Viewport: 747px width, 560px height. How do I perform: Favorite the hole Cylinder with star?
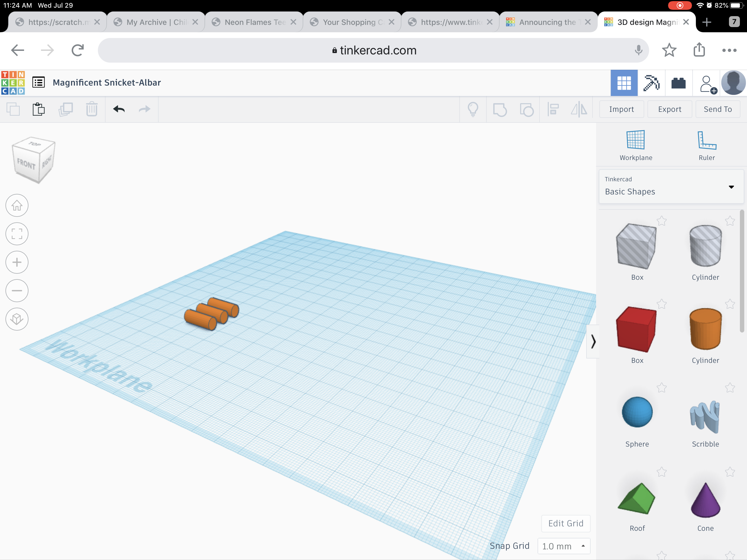[x=730, y=221]
